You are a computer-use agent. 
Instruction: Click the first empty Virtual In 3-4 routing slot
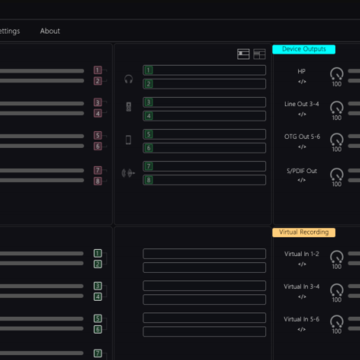pos(204,286)
